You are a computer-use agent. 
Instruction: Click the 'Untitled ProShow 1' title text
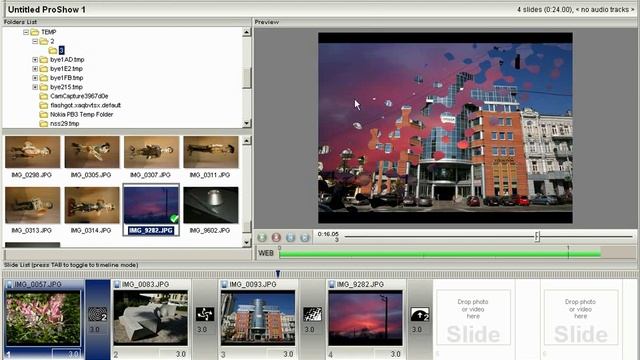(x=47, y=9)
